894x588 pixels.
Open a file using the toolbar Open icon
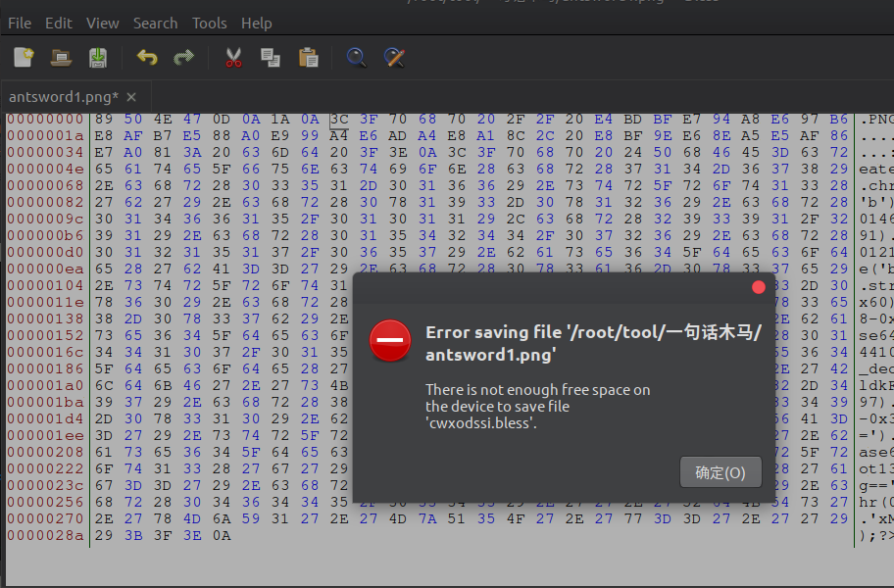(61, 58)
